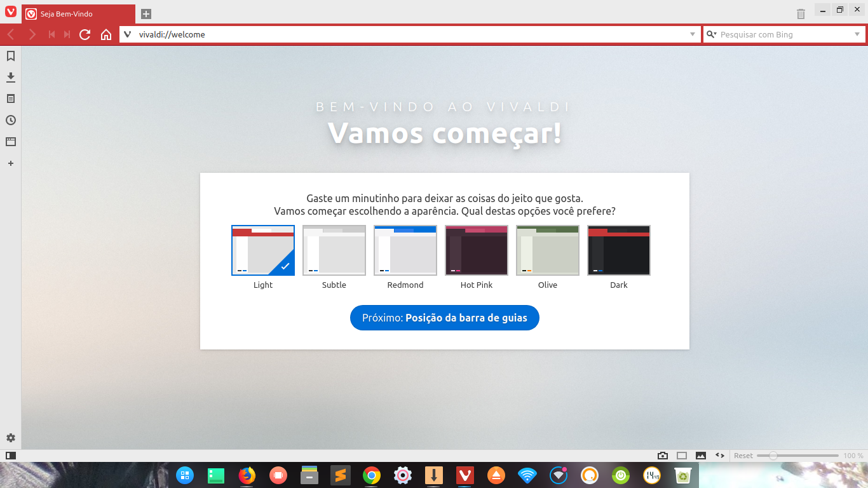Expand the search history dropdown arrow

click(857, 34)
